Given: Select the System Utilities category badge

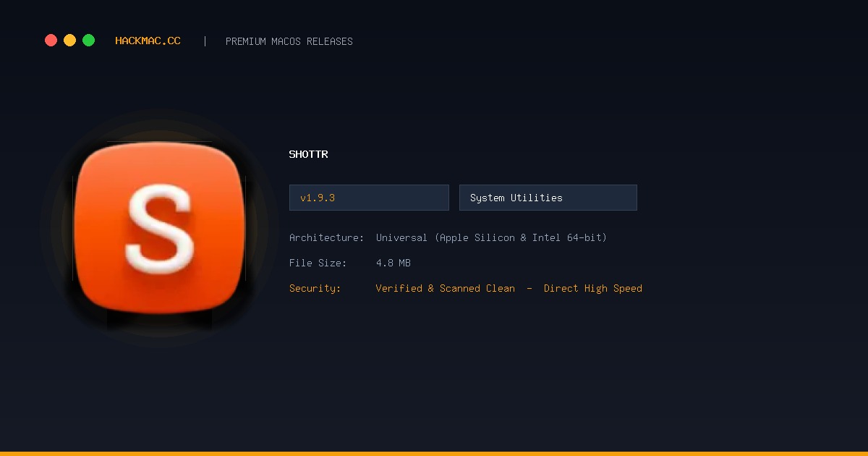Looking at the screenshot, I should point(548,198).
